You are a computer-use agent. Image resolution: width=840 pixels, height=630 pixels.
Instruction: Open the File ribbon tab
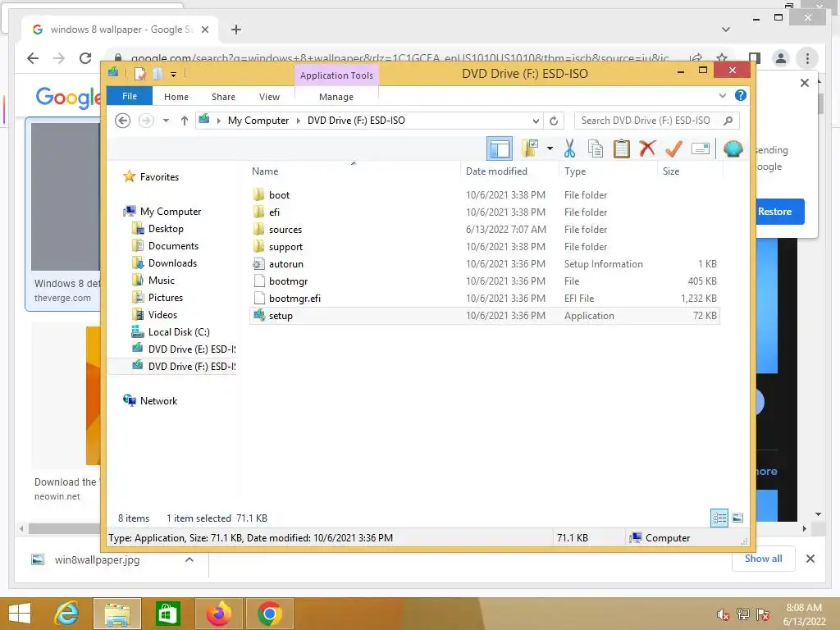(x=130, y=96)
